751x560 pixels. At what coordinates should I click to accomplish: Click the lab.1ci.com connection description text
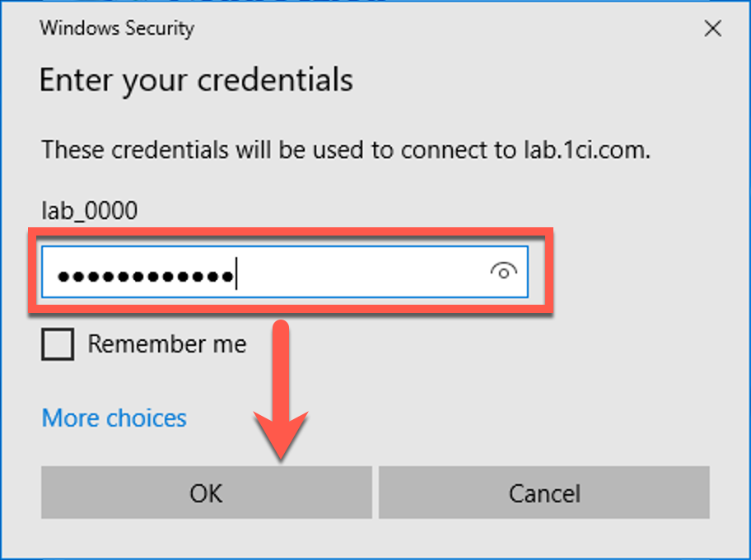tap(346, 150)
